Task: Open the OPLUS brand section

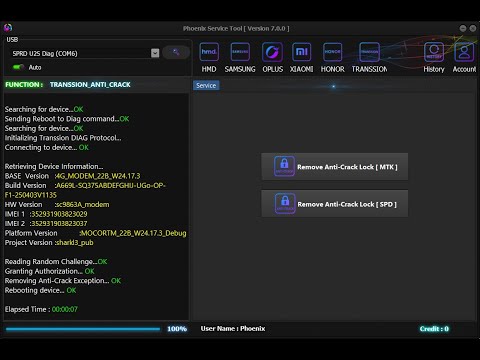Action: pos(272,58)
